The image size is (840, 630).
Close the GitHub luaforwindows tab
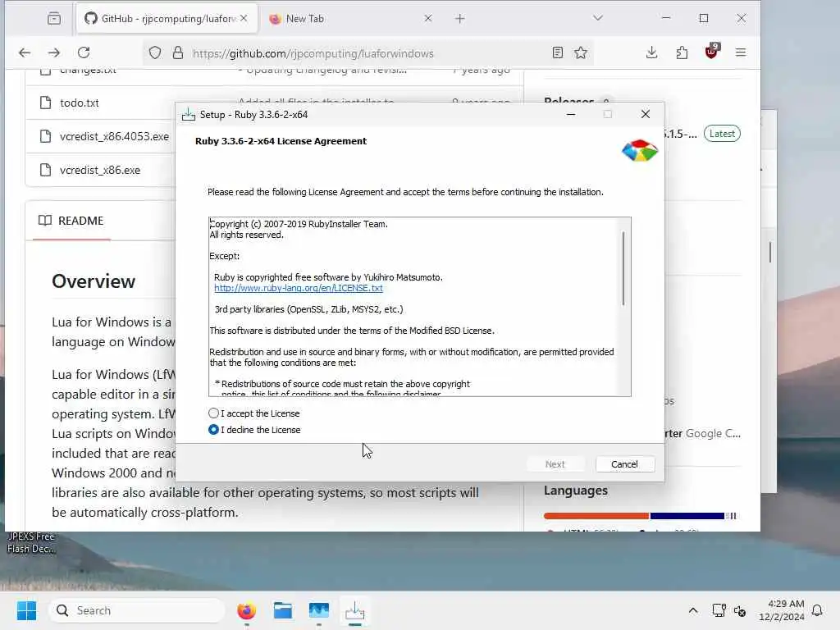click(244, 18)
